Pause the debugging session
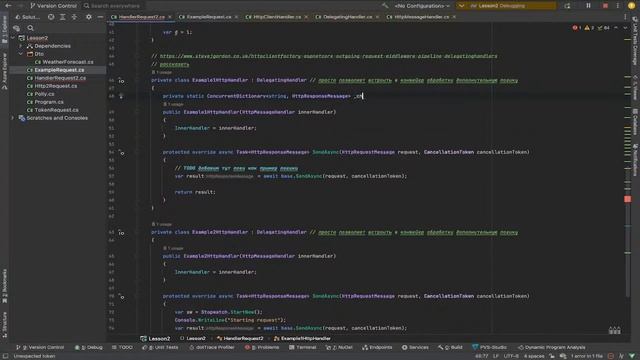The height and width of the screenshot is (360, 640). coord(588,6)
